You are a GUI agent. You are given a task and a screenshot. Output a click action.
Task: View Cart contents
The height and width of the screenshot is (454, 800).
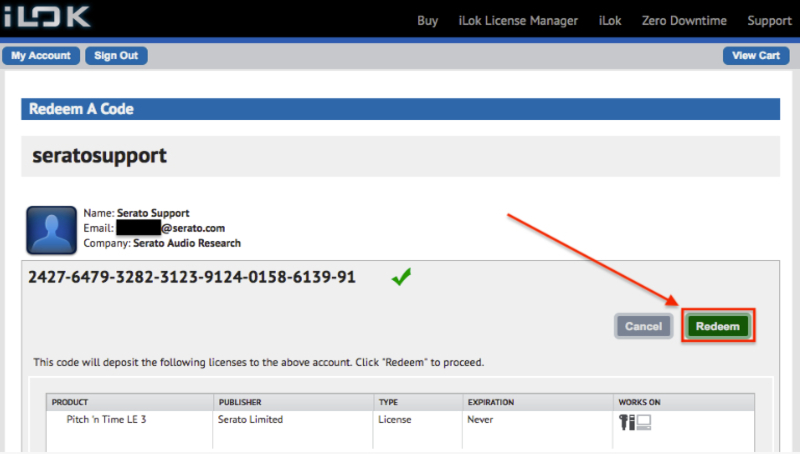click(756, 56)
